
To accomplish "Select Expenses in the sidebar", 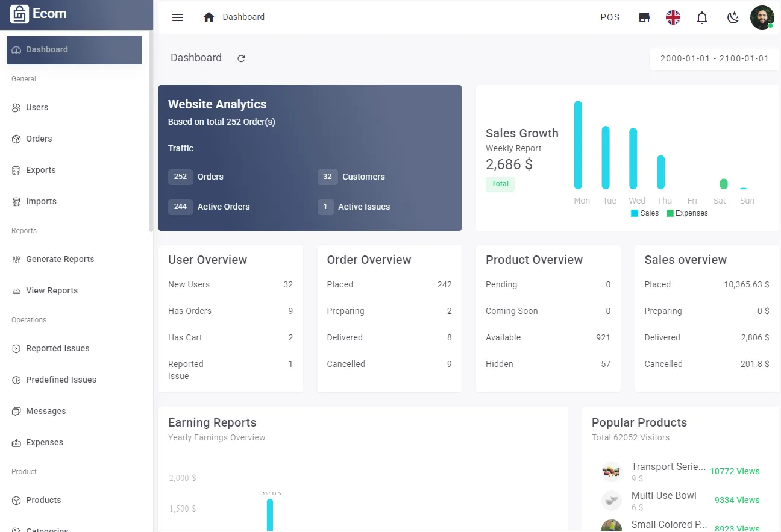I will (x=45, y=442).
